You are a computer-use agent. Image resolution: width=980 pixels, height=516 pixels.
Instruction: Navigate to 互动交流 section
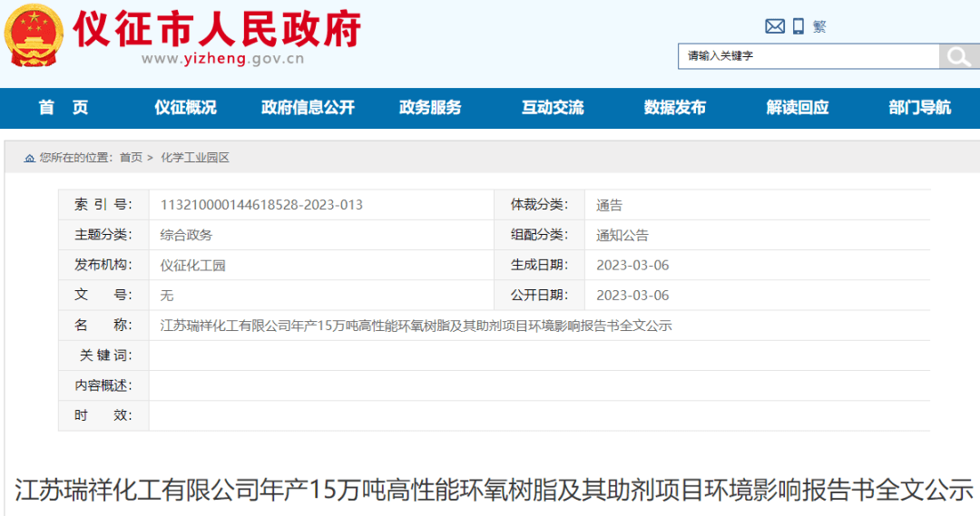coord(553,107)
